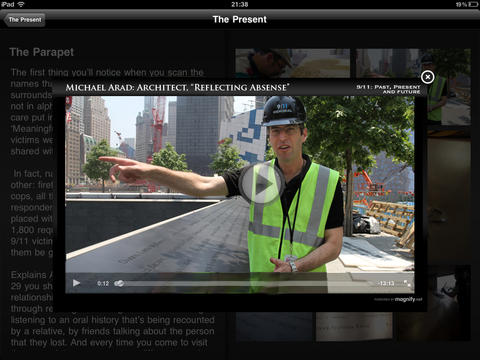Play the video from the control bar

coord(76,283)
